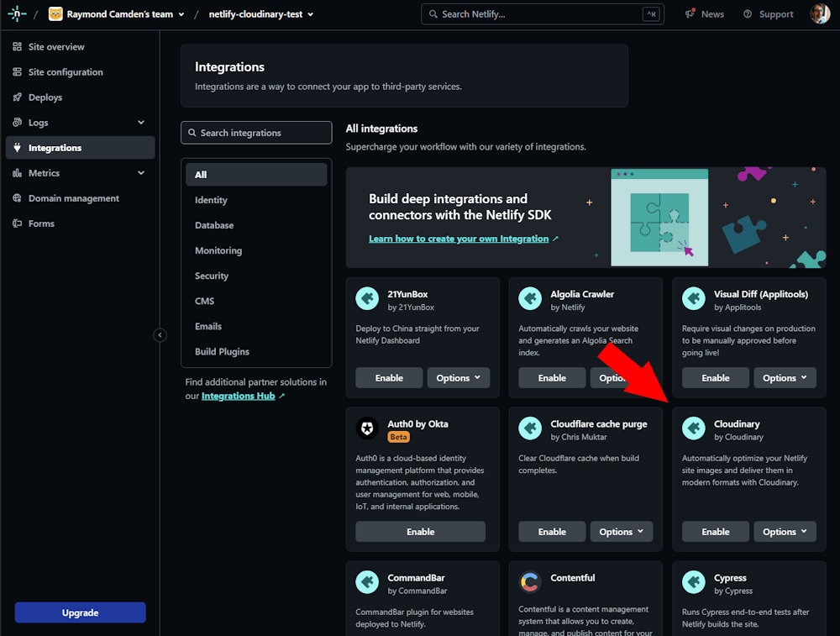Click the Forms icon in the sidebar
Image resolution: width=840 pixels, height=636 pixels.
pos(17,223)
